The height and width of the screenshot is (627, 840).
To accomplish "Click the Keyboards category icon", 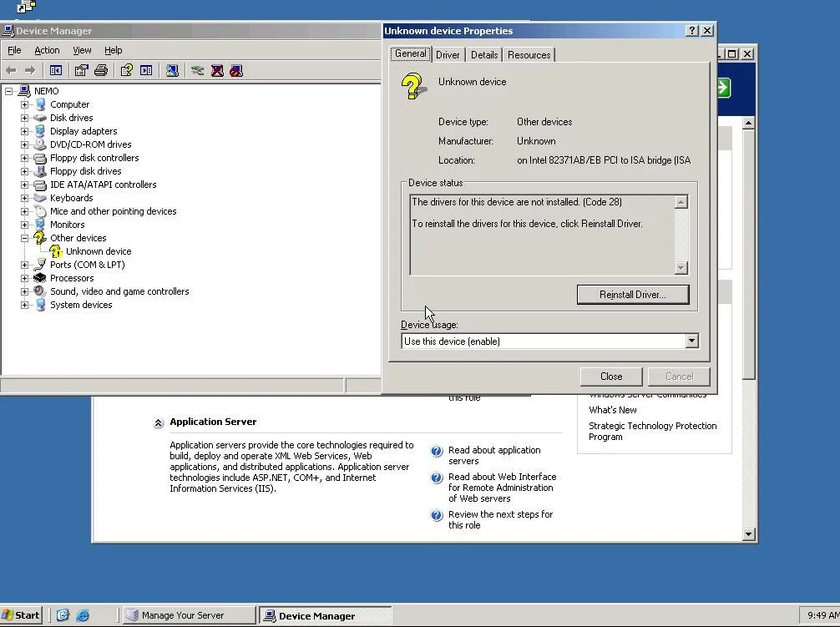I will [39, 198].
